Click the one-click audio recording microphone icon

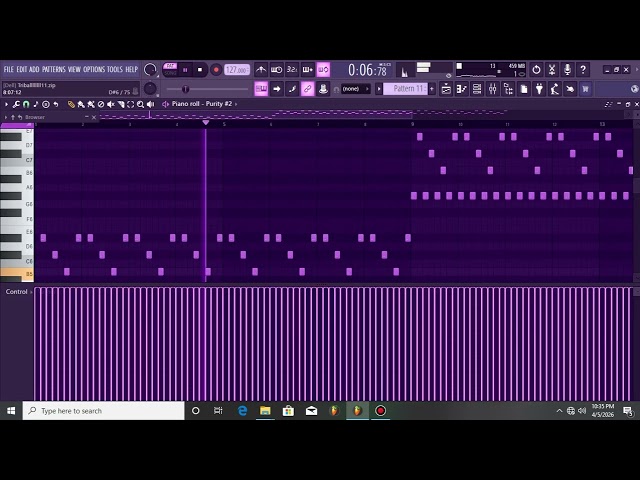coord(567,70)
